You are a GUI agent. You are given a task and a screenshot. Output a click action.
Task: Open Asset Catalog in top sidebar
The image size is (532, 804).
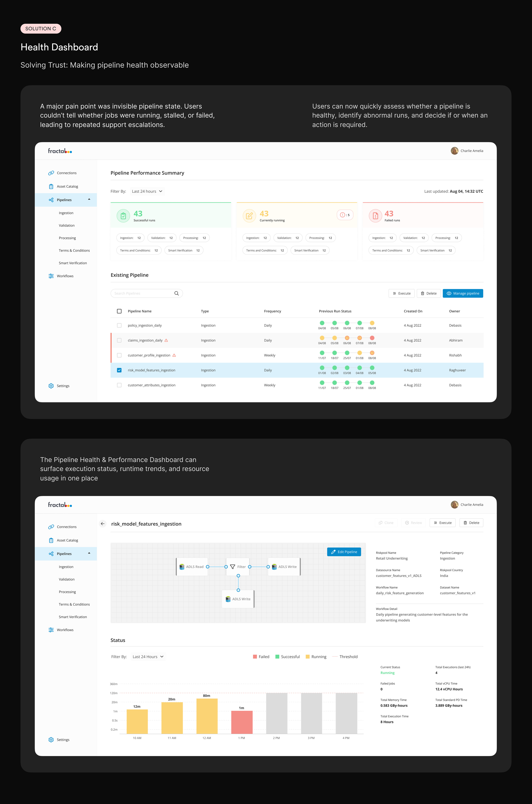pos(67,186)
